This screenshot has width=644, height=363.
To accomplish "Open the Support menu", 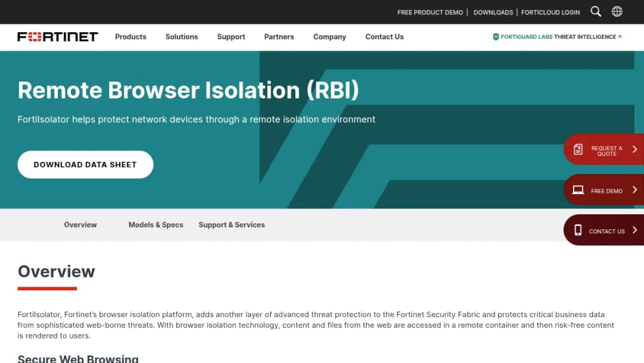I will coord(231,36).
